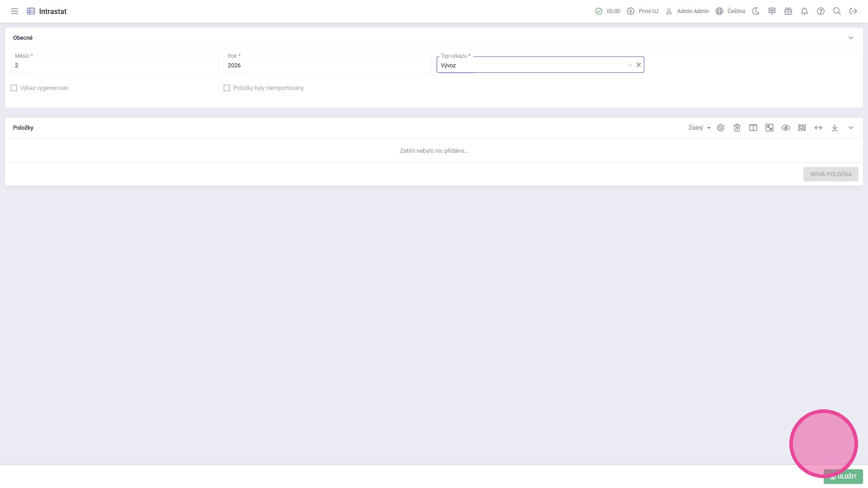
Task: Click into the 'Měsíc' input field
Action: (114, 66)
